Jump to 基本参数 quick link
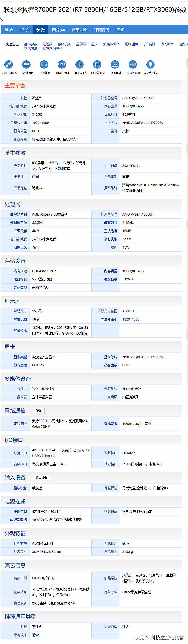The height and width of the screenshot is (644, 188). coord(31,44)
